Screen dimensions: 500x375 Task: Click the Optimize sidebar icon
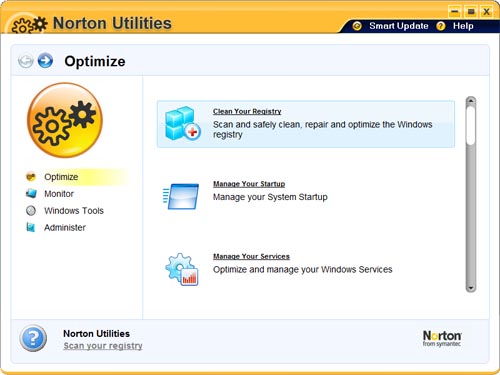(31, 177)
